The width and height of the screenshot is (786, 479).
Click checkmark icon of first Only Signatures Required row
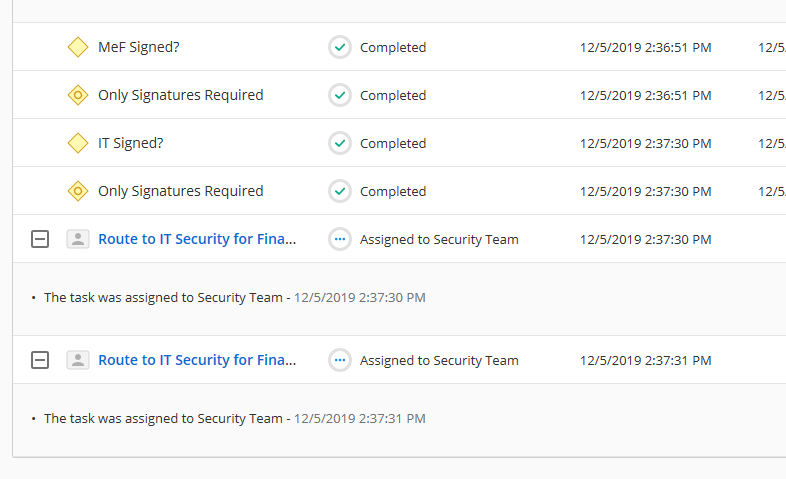[x=340, y=95]
